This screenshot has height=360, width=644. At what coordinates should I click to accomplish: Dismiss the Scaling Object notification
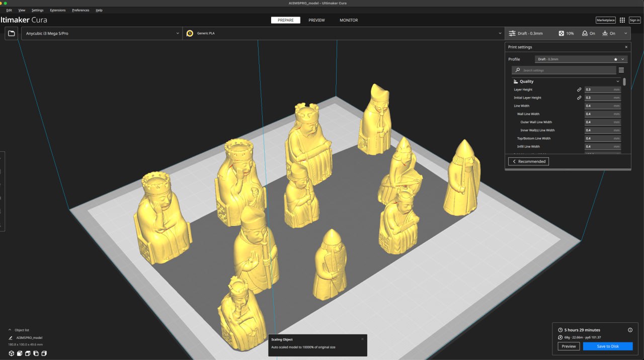362,339
